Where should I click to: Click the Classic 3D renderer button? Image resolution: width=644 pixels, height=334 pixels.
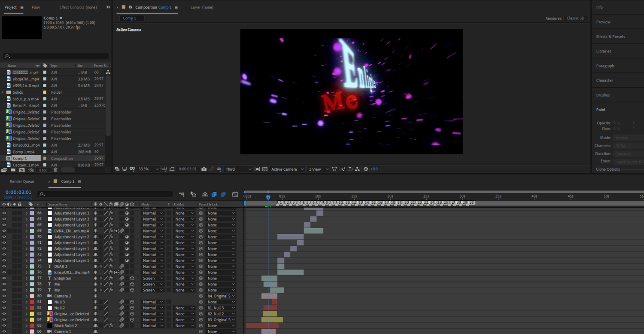(x=576, y=18)
